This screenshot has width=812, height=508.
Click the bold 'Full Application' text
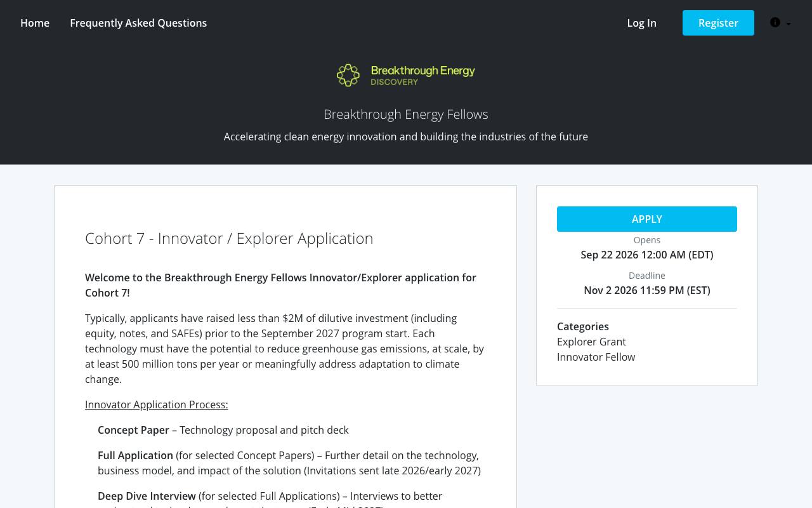(135, 455)
